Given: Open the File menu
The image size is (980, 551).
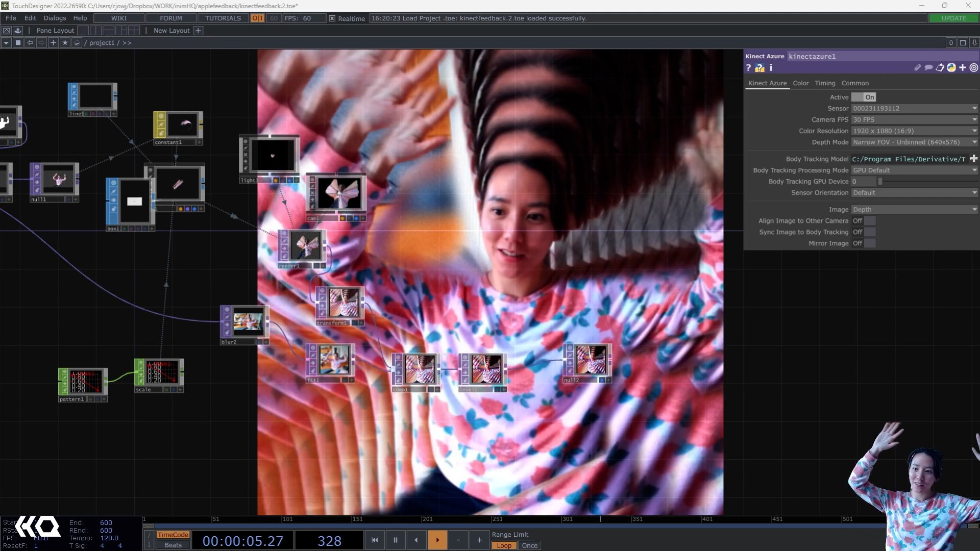Looking at the screenshot, I should pyautogui.click(x=11, y=18).
